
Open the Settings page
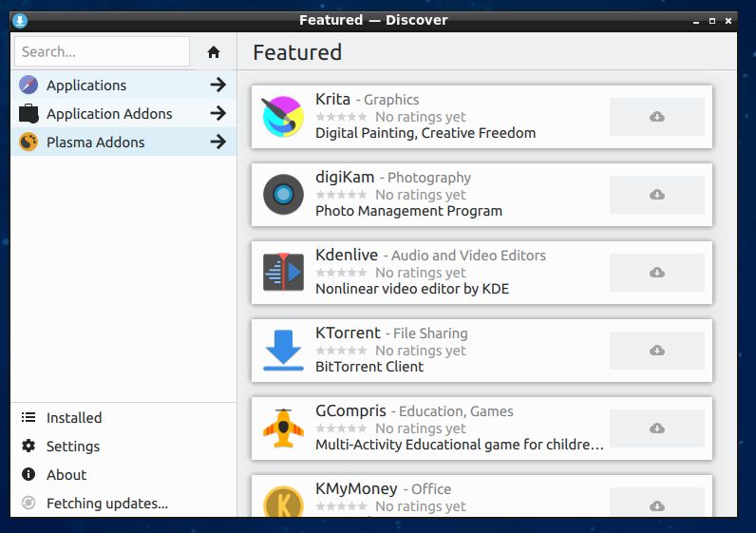point(123,446)
